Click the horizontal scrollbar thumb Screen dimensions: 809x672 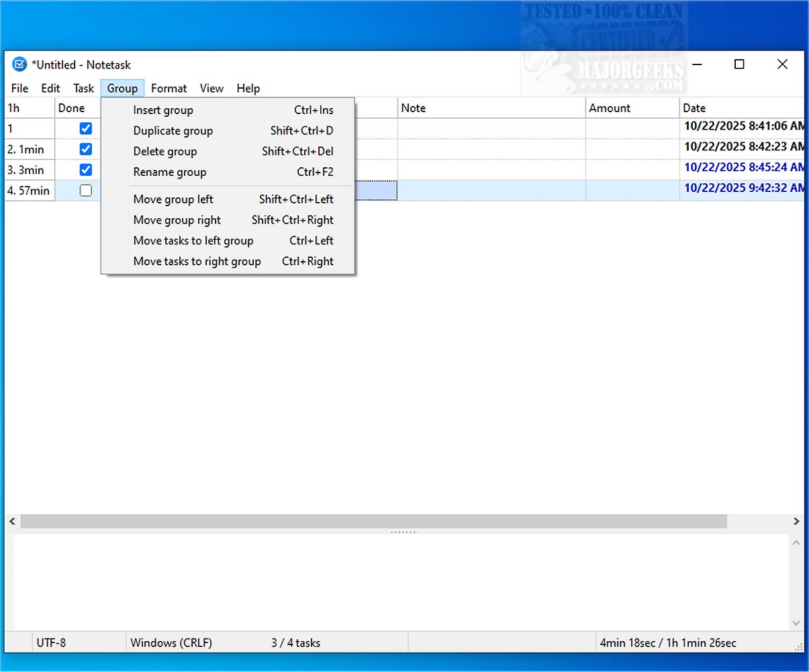pos(373,522)
